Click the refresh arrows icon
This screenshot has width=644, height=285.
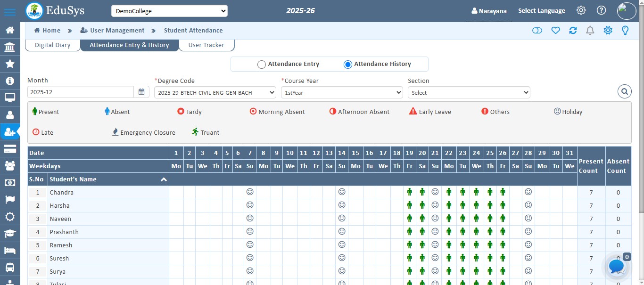[573, 31]
